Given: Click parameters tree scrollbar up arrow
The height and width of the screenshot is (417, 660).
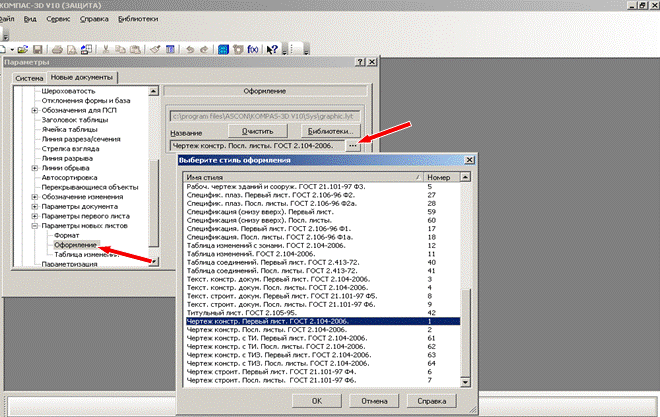Looking at the screenshot, I should point(154,91).
